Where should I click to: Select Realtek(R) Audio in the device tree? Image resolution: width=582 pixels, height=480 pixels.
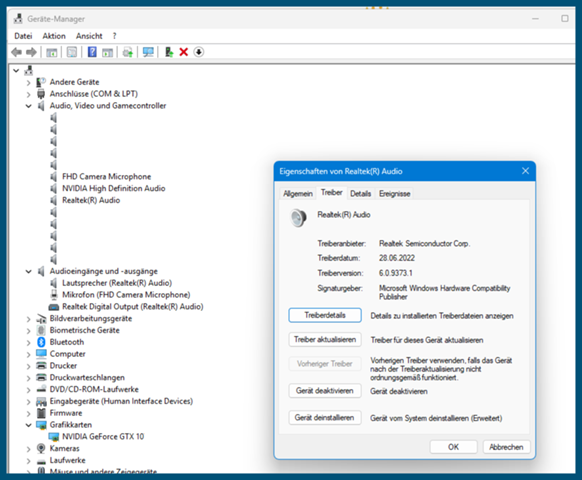click(91, 200)
